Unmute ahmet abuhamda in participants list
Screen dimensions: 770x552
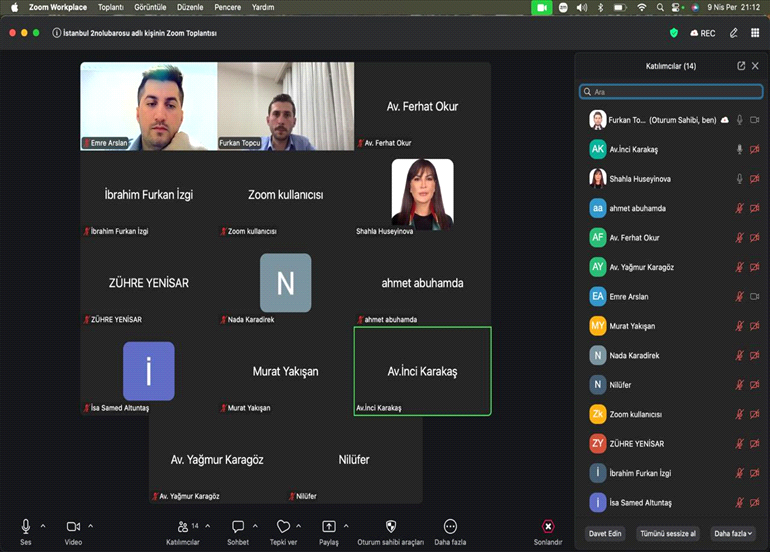coord(740,208)
